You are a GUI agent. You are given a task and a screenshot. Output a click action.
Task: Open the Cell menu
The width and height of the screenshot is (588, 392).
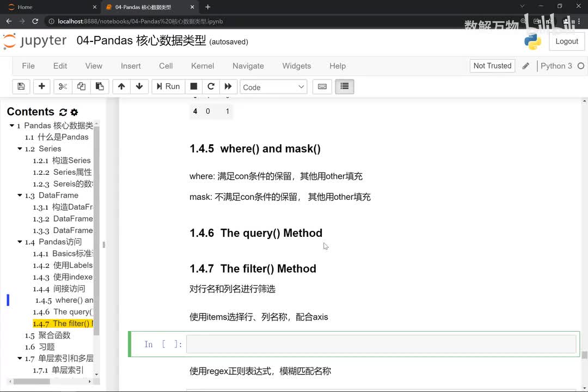click(166, 66)
